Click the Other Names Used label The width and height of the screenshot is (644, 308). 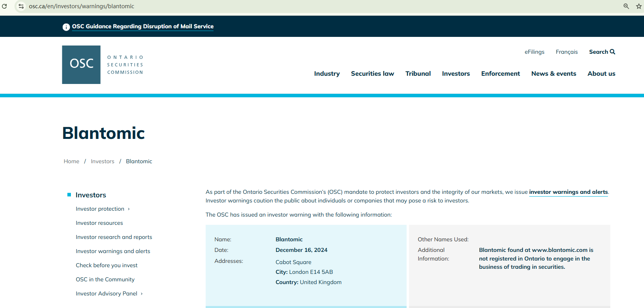[x=443, y=239]
